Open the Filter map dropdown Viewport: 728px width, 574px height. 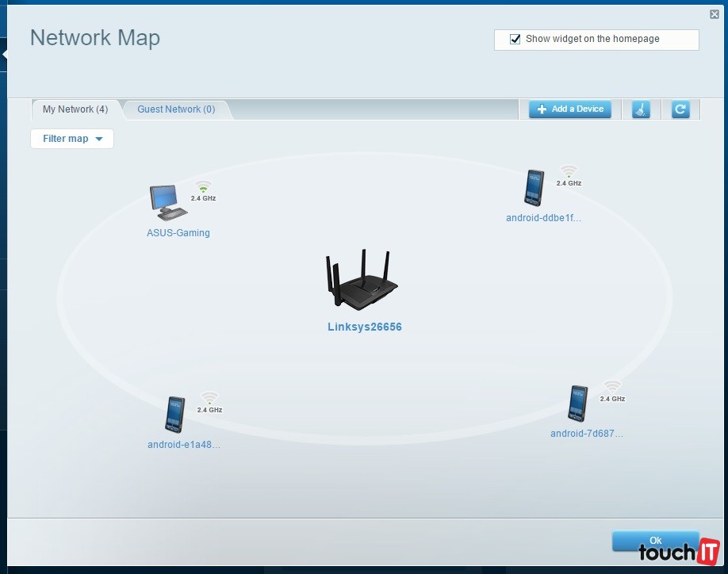point(72,139)
